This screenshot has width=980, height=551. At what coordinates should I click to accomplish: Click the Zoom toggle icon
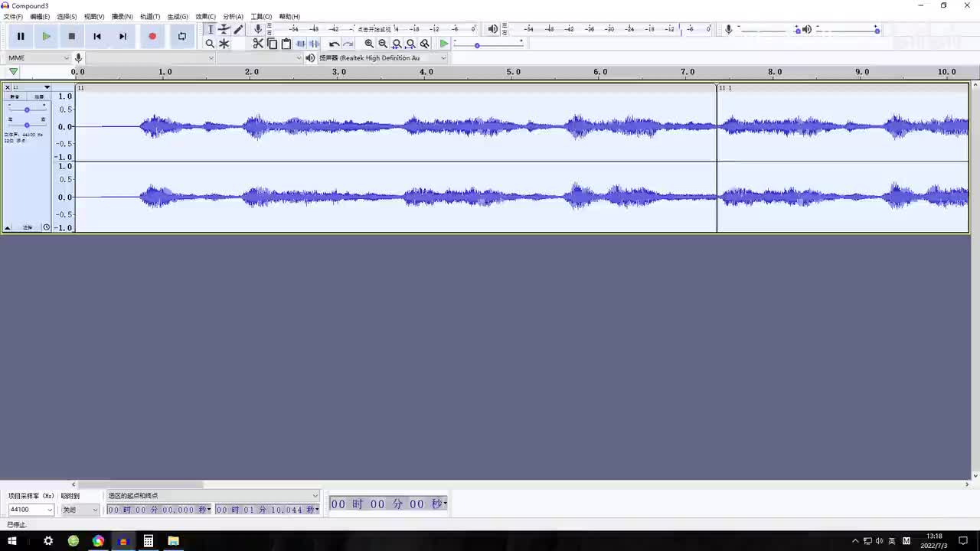[x=425, y=44]
